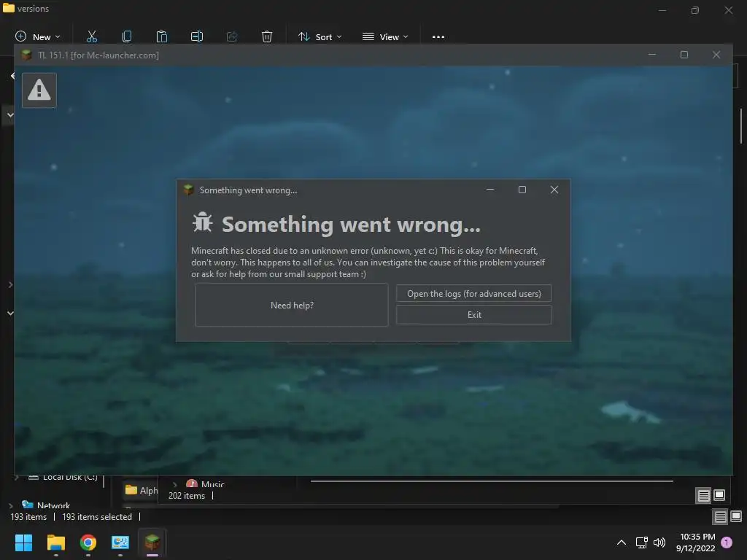Click the network icon in system tray

[642, 542]
